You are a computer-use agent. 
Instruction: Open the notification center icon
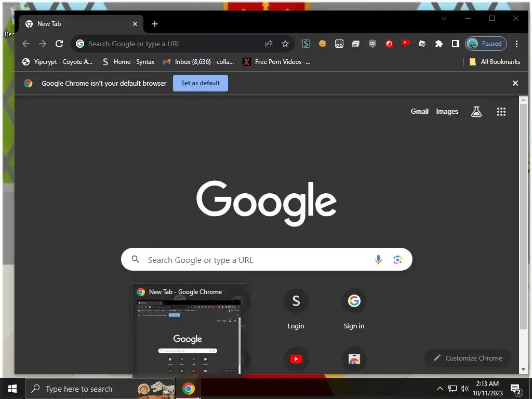516,389
